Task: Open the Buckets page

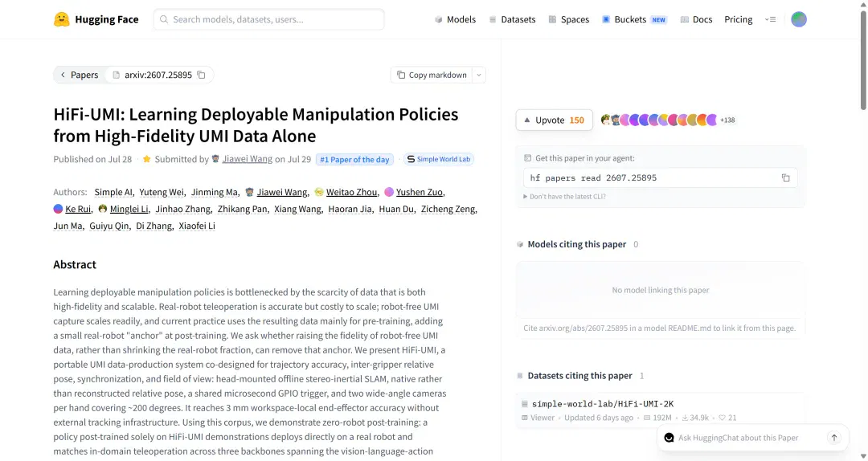Action: (x=634, y=19)
